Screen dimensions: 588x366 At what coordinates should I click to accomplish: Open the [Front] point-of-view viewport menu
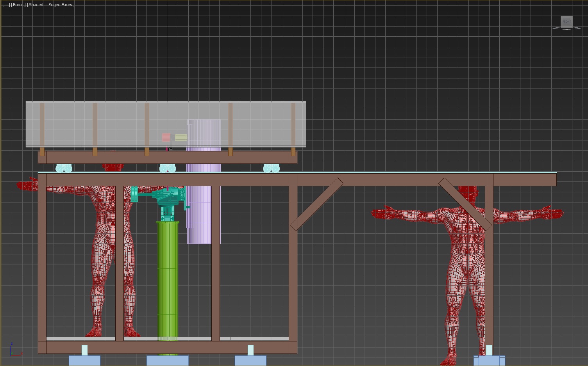click(18, 5)
